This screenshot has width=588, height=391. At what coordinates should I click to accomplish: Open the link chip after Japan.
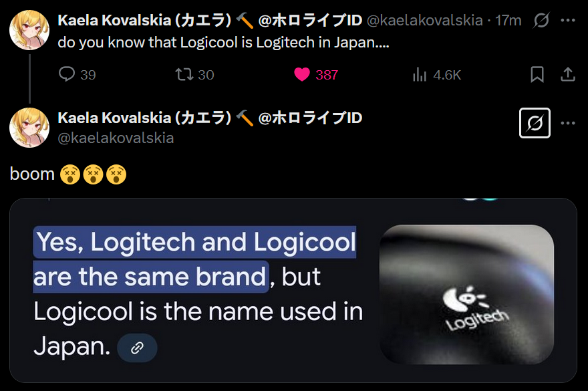point(137,348)
